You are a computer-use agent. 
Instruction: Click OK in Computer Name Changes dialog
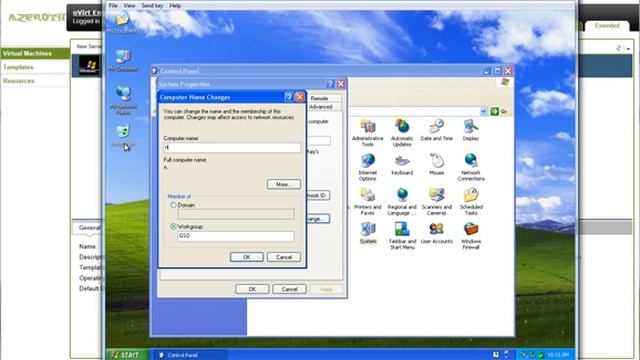click(247, 257)
